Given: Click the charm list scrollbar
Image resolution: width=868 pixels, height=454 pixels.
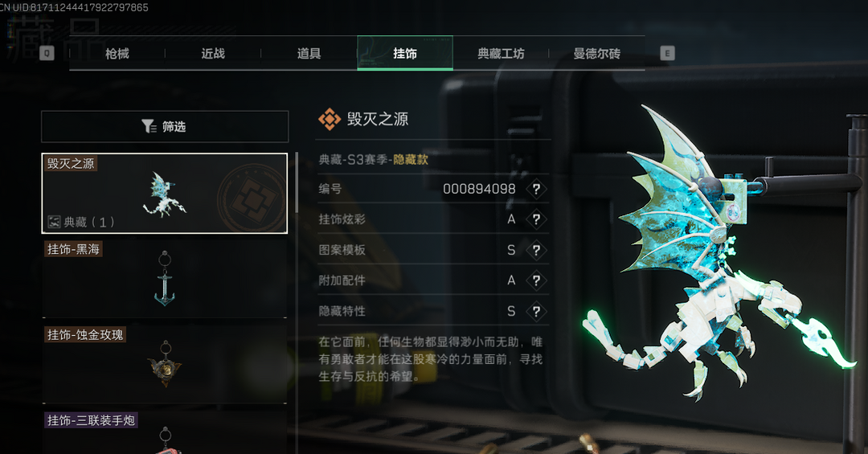Looking at the screenshot, I should point(297,182).
